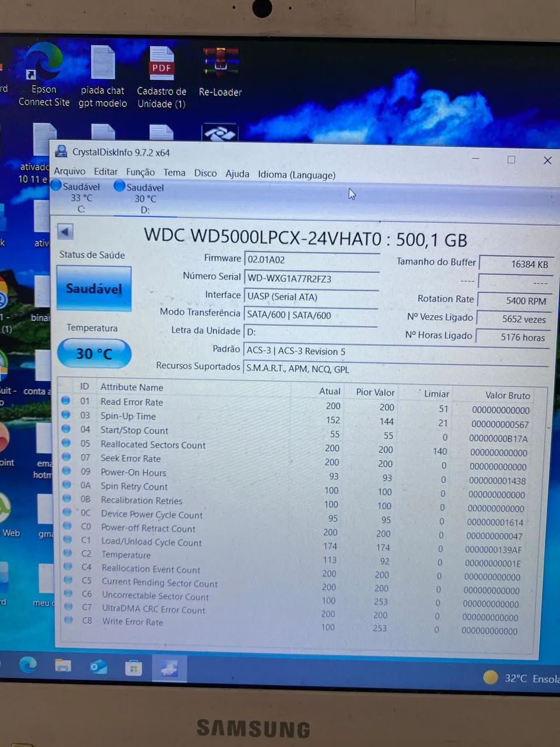Open the Tema menu

coord(174,173)
